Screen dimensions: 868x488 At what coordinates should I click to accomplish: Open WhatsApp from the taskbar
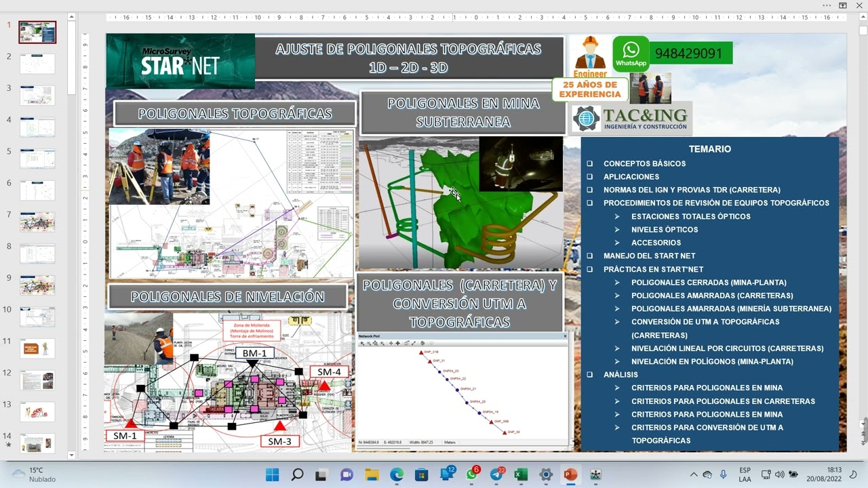tap(472, 474)
